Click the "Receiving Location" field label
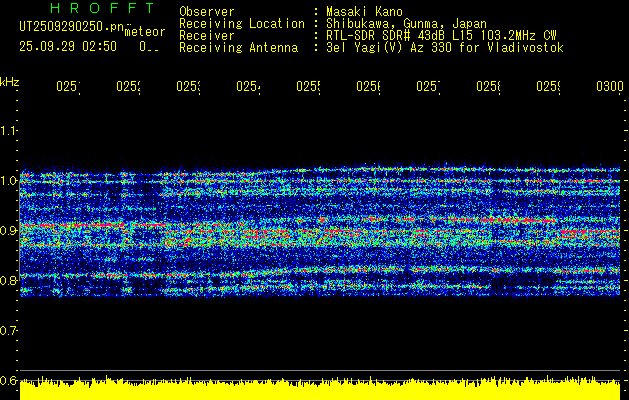The image size is (629, 400). 242,24
